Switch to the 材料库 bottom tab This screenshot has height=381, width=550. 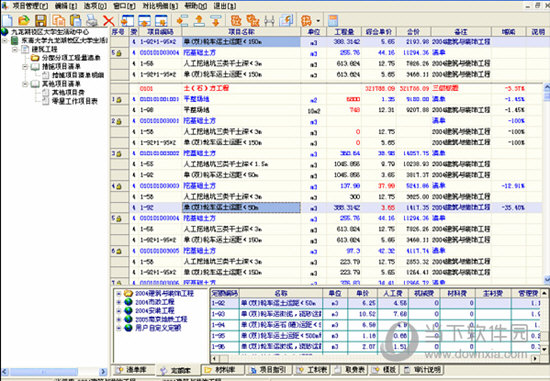tap(223, 370)
